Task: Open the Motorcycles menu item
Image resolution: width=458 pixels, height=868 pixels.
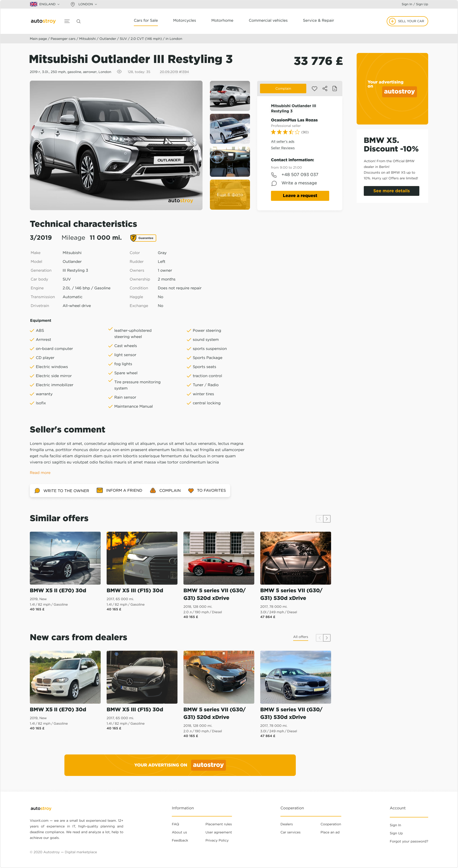Action: click(184, 21)
